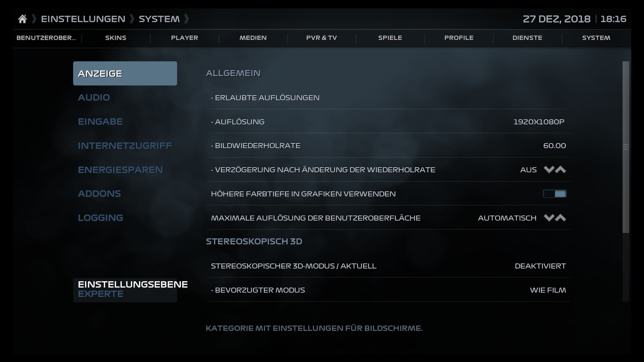Toggle Höhere Farbtiefe in Grafiken verwenden
The height and width of the screenshot is (362, 644).
click(555, 193)
